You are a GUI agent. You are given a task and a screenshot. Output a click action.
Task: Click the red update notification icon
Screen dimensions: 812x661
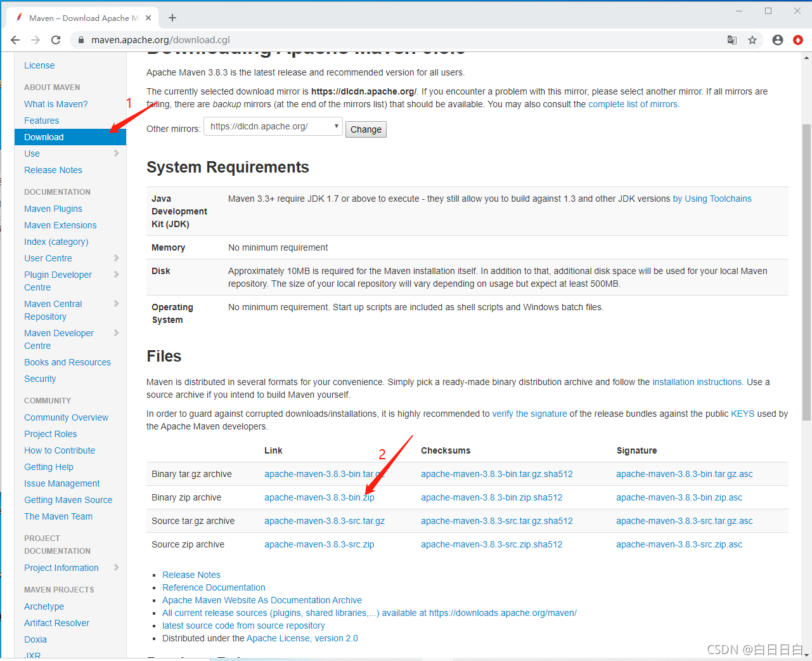click(x=798, y=40)
